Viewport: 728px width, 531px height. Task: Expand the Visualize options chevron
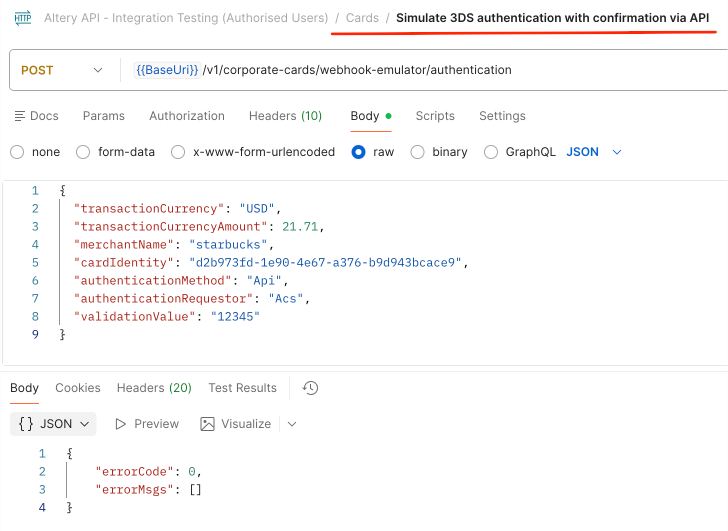coord(292,424)
